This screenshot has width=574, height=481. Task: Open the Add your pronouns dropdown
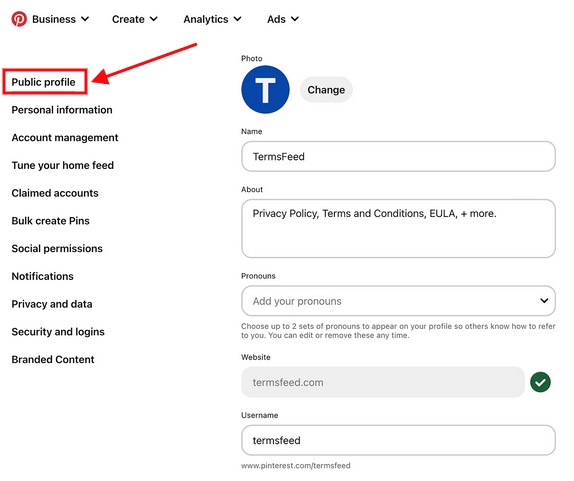398,301
